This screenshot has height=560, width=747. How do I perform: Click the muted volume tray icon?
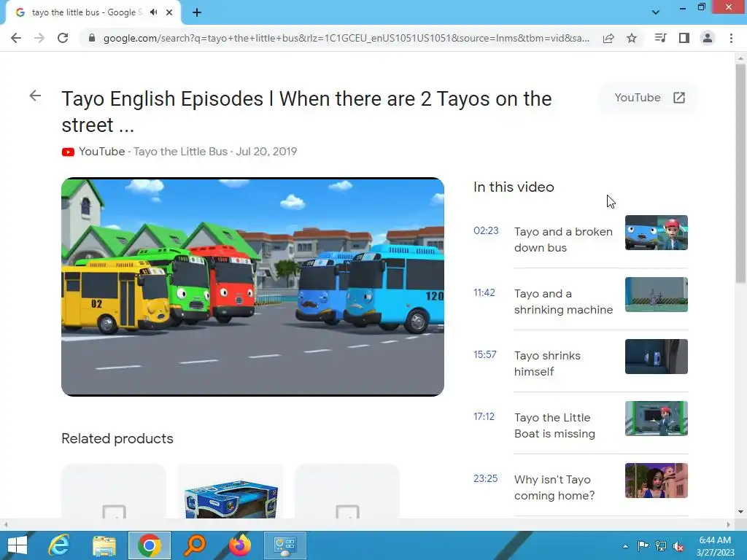click(x=678, y=546)
